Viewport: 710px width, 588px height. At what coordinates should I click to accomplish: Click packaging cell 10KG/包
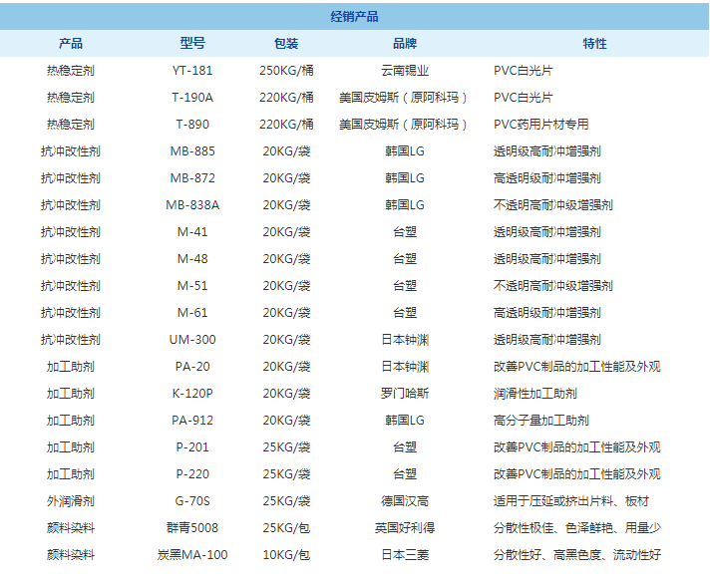pos(286,555)
